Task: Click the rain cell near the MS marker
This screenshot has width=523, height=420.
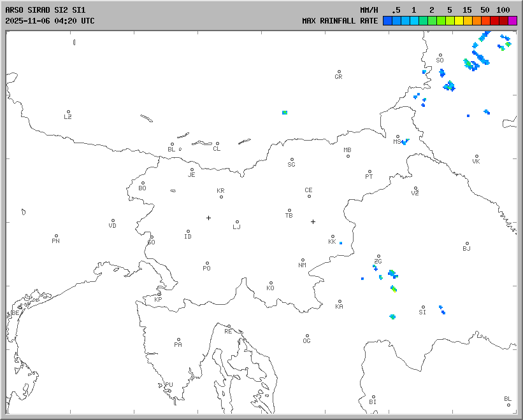Action: [405, 142]
